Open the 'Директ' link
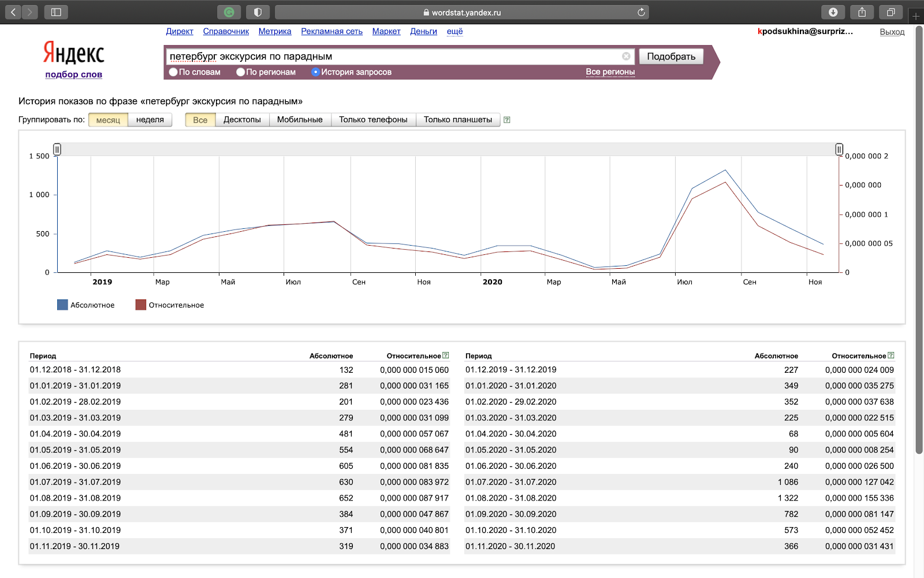Screen dimensions: 924x578 (180, 31)
